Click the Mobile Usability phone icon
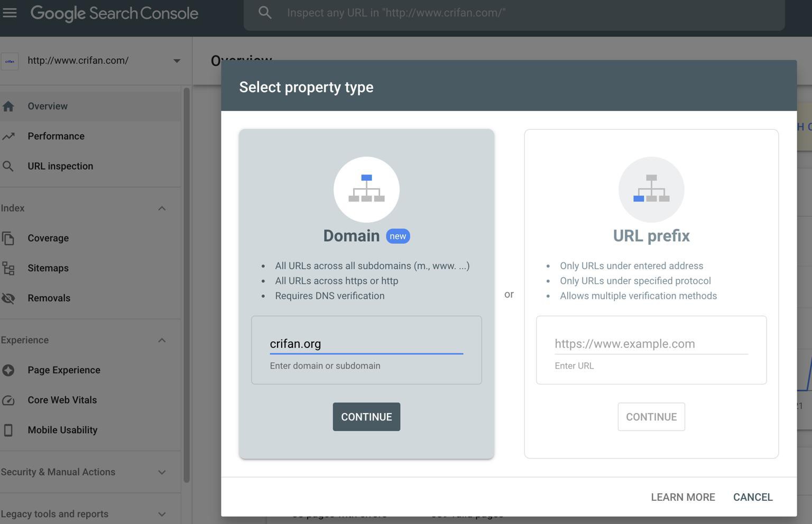 (8, 430)
